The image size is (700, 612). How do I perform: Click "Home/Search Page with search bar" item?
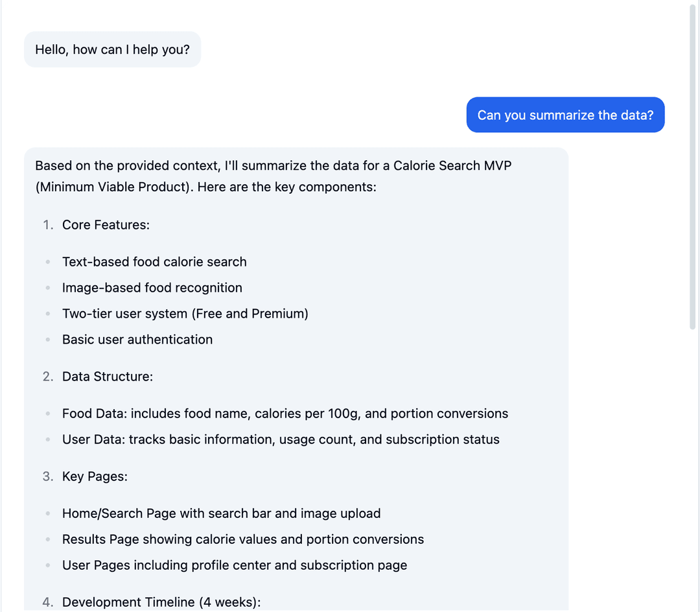[x=221, y=513]
